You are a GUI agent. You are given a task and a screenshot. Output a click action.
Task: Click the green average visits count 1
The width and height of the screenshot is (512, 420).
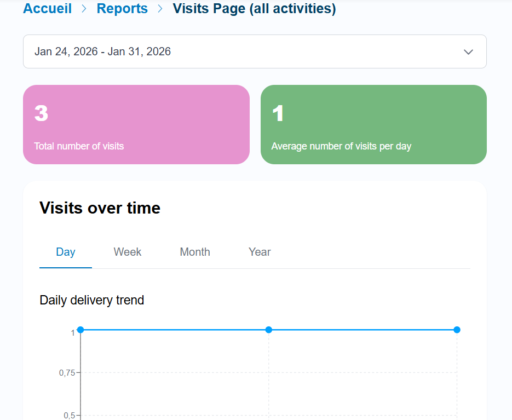278,113
